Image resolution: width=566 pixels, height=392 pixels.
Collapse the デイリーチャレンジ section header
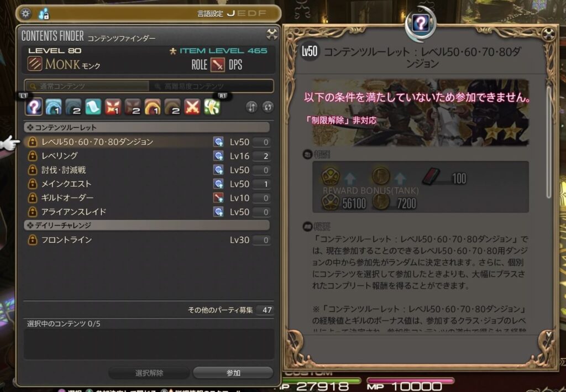[x=147, y=225]
